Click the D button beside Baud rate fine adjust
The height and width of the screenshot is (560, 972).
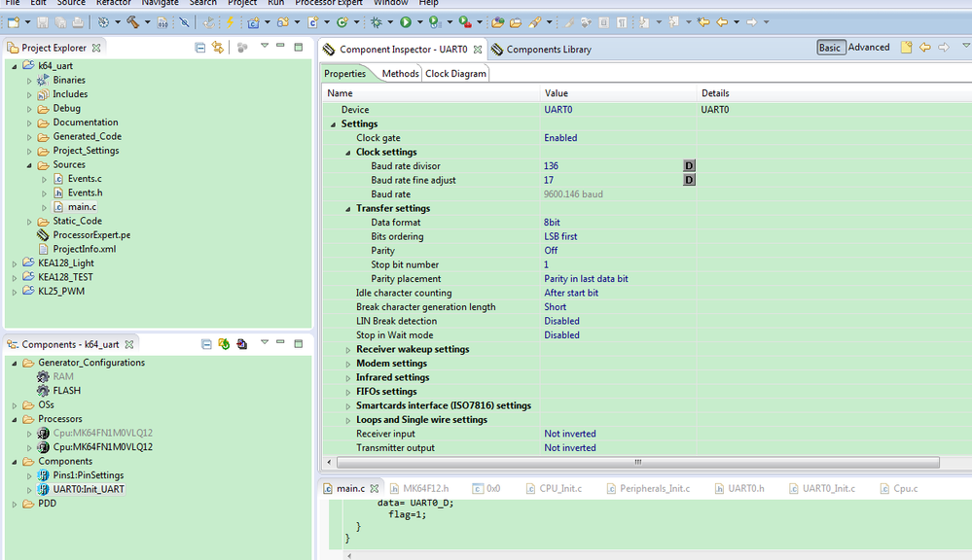[689, 180]
